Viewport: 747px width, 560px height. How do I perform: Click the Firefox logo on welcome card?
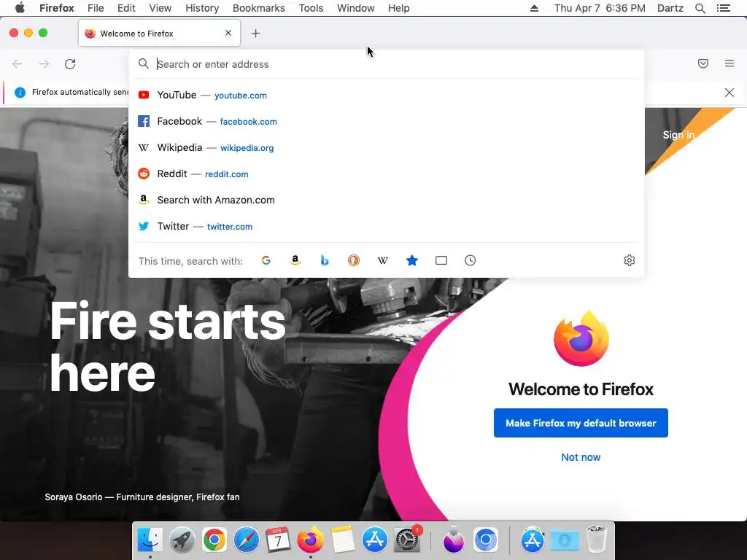[x=581, y=339]
